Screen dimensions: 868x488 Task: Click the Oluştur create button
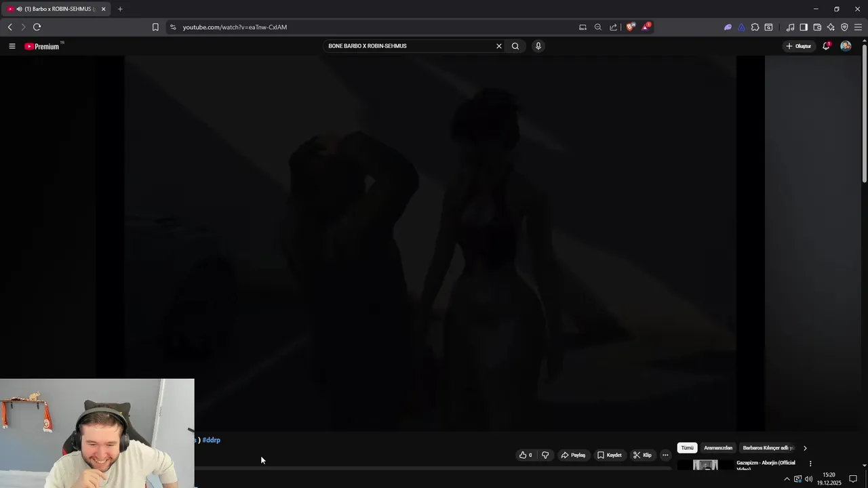(x=799, y=46)
